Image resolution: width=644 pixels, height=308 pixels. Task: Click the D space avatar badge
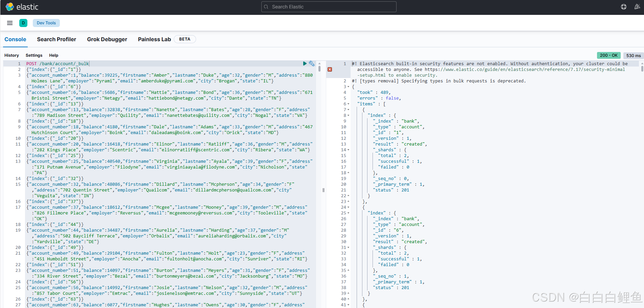pyautogui.click(x=23, y=23)
